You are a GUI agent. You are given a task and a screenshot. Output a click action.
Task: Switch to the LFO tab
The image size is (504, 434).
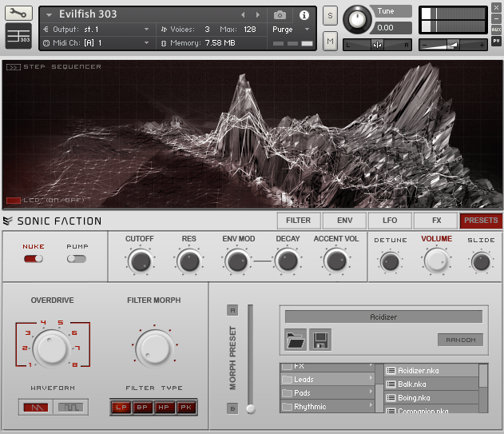click(391, 221)
